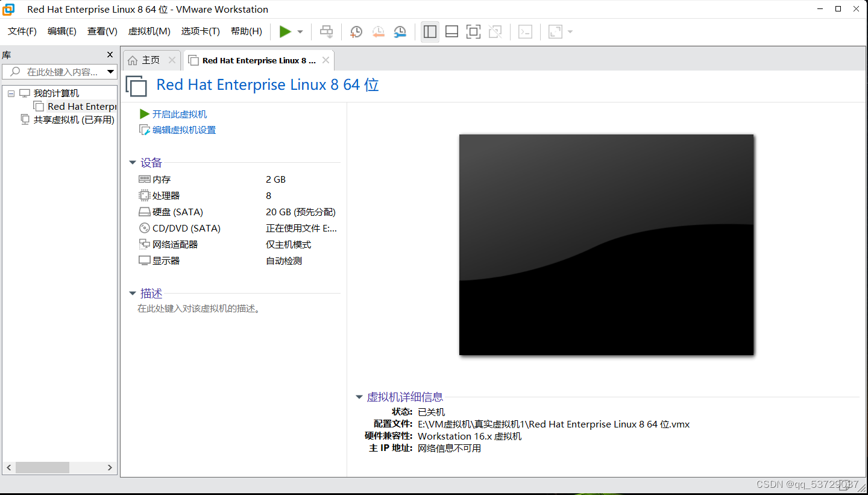The image size is (868, 495).
Task: Click the 仅主机模式 network value
Action: pyautogui.click(x=289, y=244)
